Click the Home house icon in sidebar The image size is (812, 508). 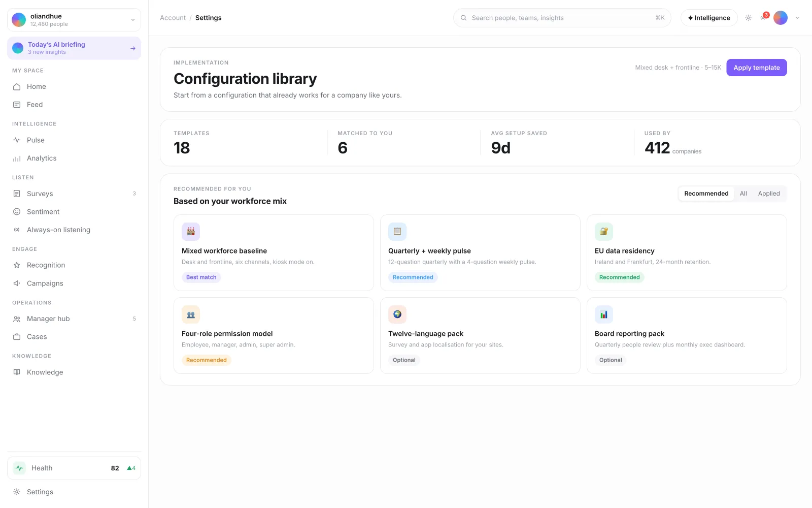point(17,87)
